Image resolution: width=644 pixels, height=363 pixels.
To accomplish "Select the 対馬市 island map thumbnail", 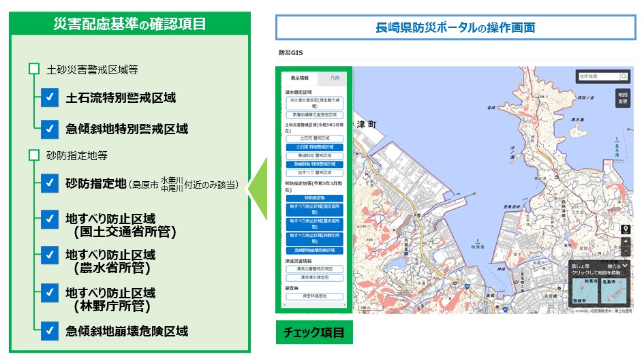I will tap(585, 290).
